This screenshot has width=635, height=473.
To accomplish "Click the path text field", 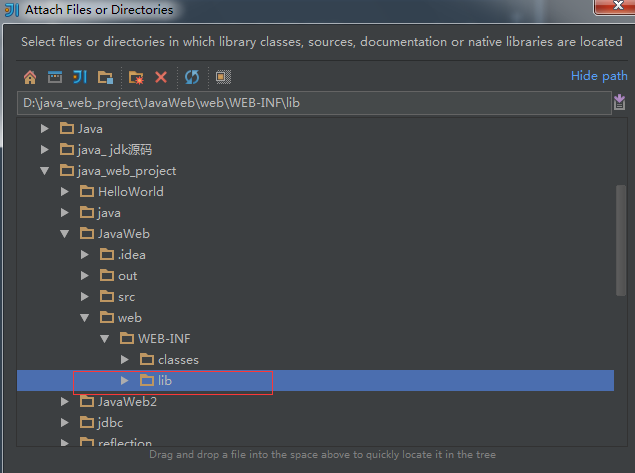I will coord(314,103).
